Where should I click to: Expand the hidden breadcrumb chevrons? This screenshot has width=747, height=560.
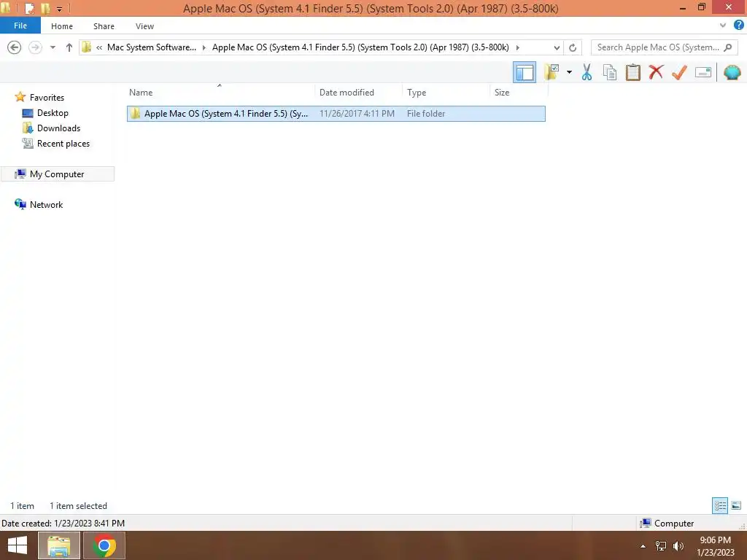pyautogui.click(x=99, y=47)
